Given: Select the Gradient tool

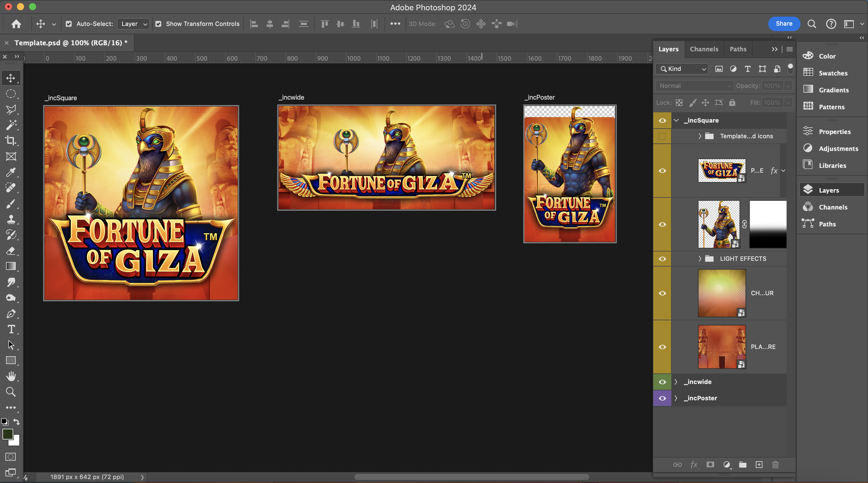Looking at the screenshot, I should click(11, 266).
